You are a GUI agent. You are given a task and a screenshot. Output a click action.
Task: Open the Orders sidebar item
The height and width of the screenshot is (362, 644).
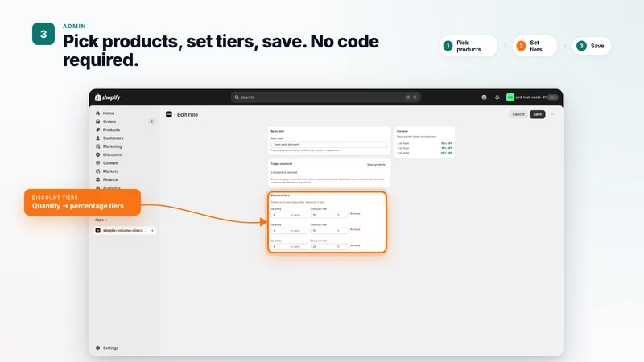pos(109,121)
